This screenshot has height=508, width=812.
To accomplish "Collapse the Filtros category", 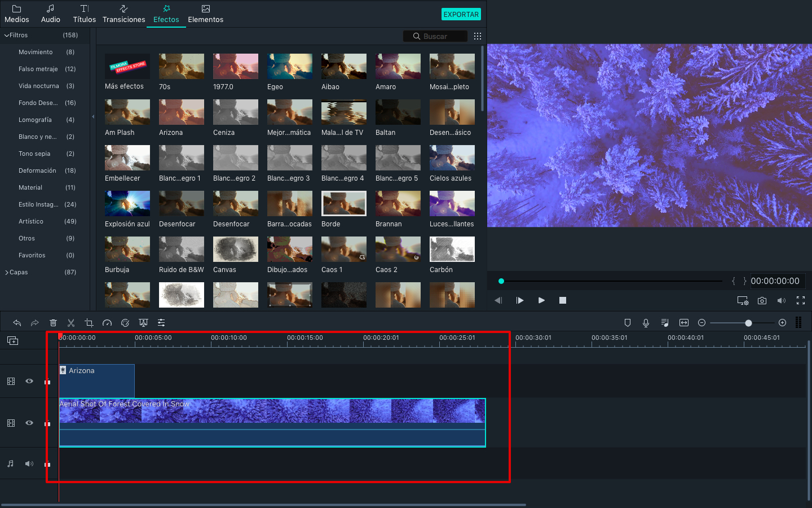I will 7,35.
